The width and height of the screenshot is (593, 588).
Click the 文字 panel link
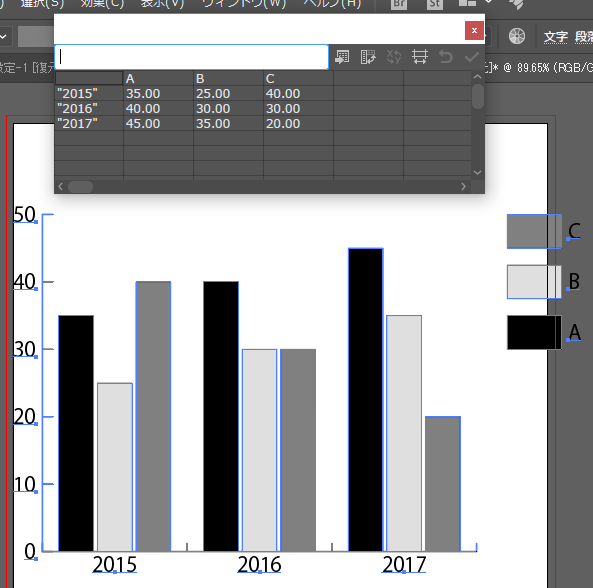coord(556,37)
